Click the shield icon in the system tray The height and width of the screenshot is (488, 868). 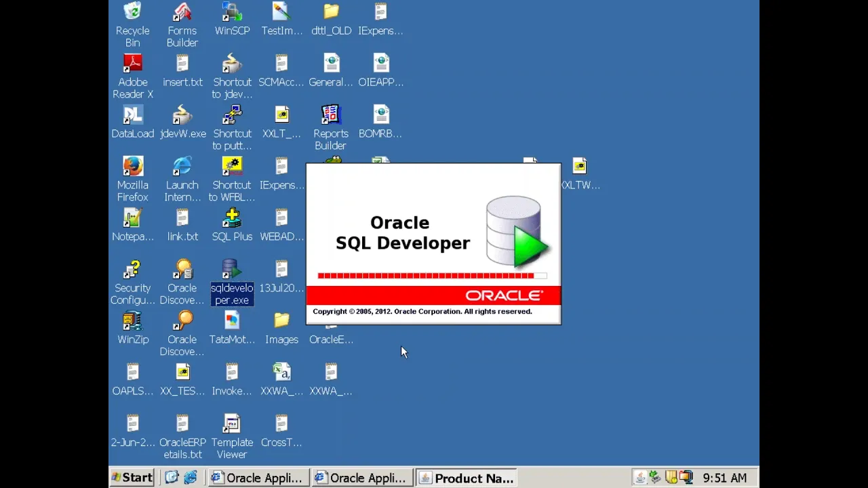(671, 478)
